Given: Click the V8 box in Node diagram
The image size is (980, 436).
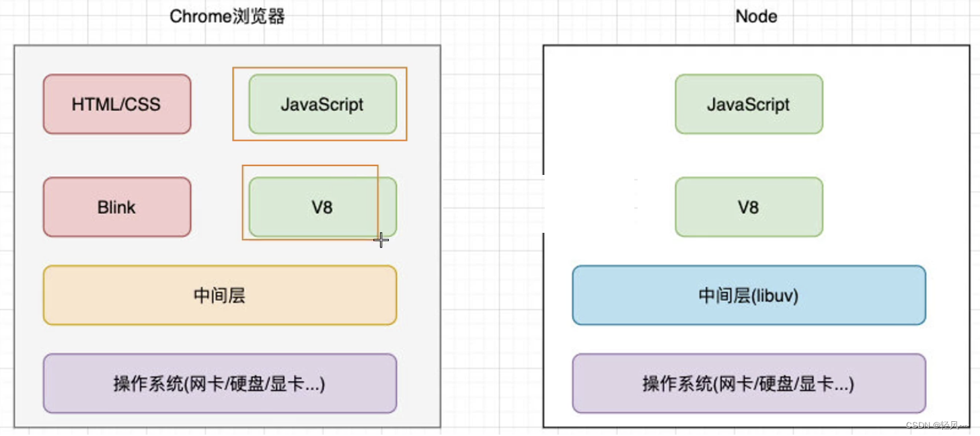Looking at the screenshot, I should pos(749,207).
